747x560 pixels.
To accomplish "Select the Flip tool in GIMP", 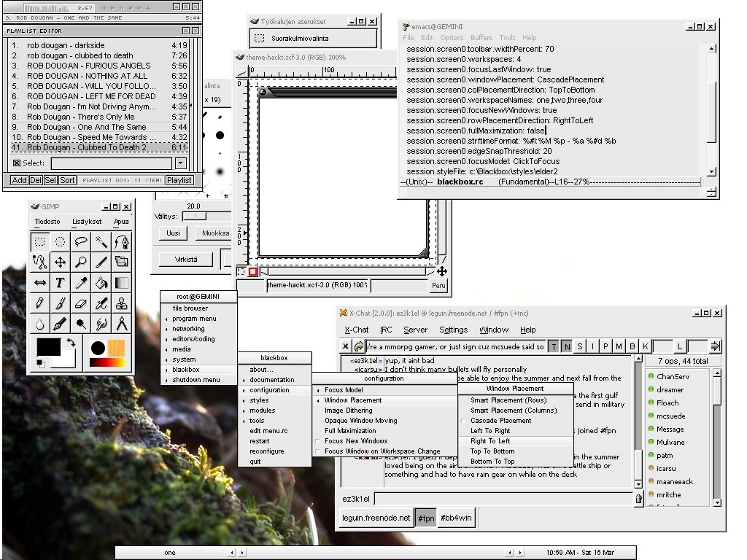I will (x=40, y=283).
